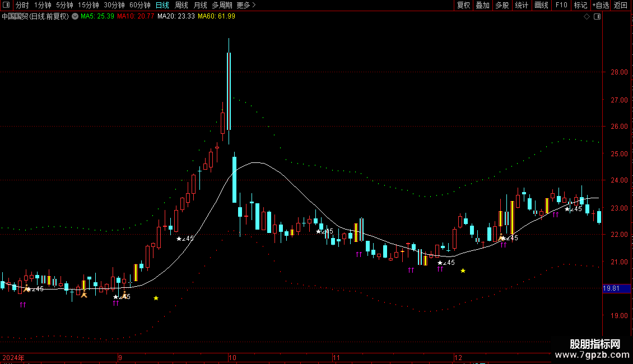Click the month 10 marker on timeline
The height and width of the screenshot is (364, 633).
(232, 358)
